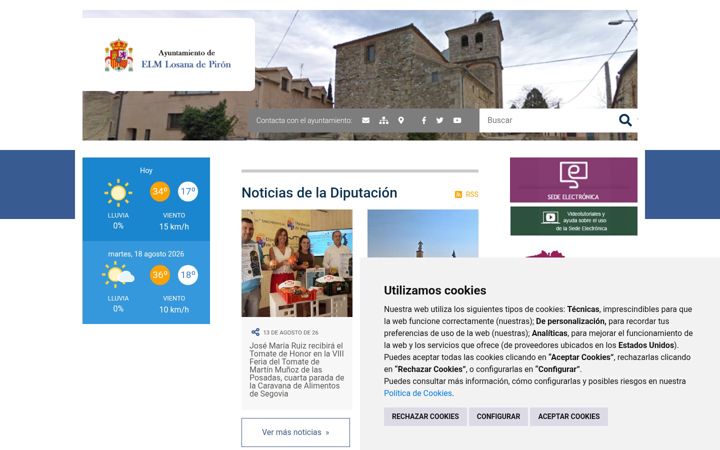This screenshot has height=450, width=720.
Task: Click the Hoy weather heading
Action: [x=146, y=170]
